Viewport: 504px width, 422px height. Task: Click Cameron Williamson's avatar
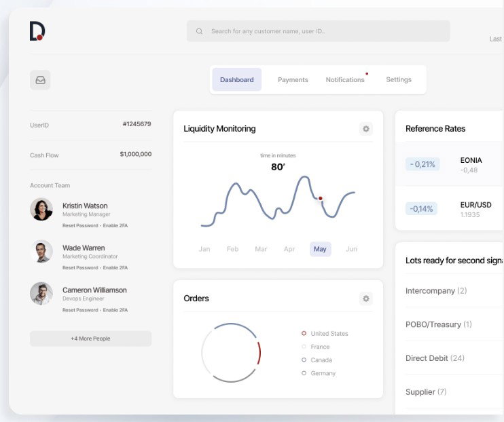[41, 294]
